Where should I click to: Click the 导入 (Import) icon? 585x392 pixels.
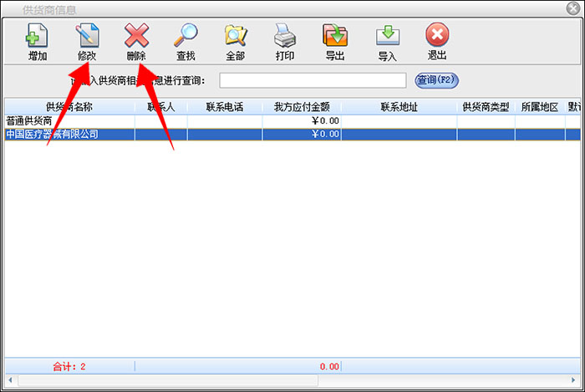point(387,42)
